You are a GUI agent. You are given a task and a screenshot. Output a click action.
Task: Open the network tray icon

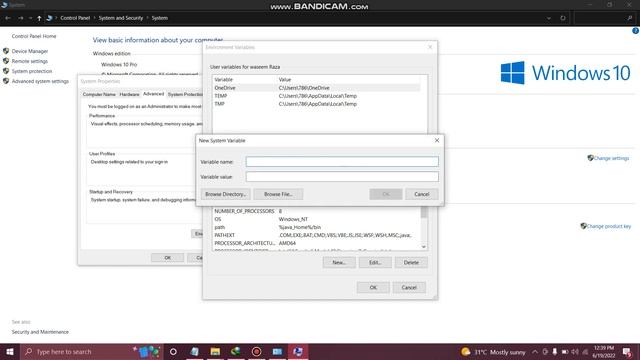[585, 352]
